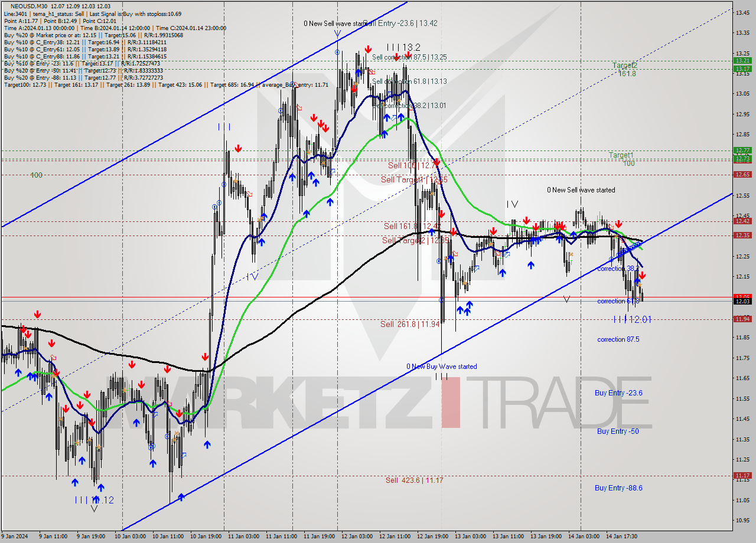This screenshot has width=756, height=543.
Task: Click the green 12.77 price tag
Action: [742, 151]
